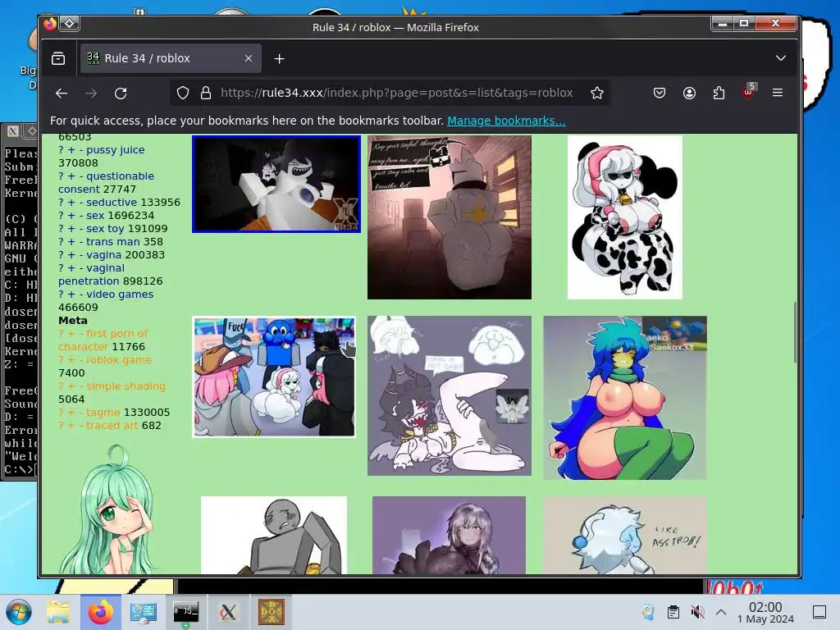Click the '-' beside simple shading tag
840x630 pixels.
pos(81,386)
